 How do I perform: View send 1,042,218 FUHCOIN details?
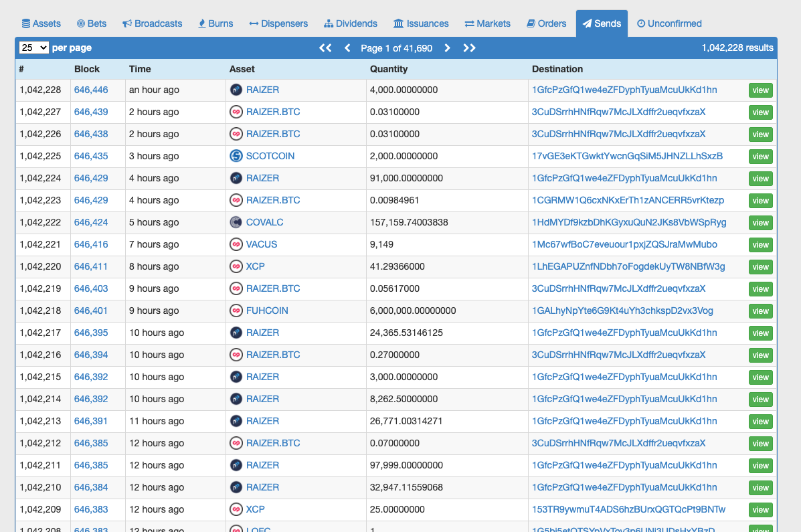click(x=760, y=311)
